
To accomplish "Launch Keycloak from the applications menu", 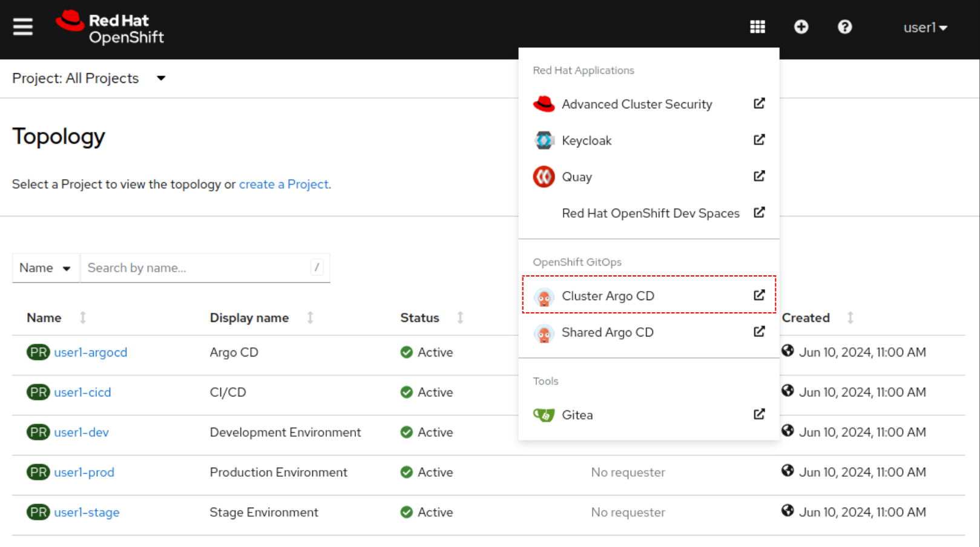I will [649, 140].
